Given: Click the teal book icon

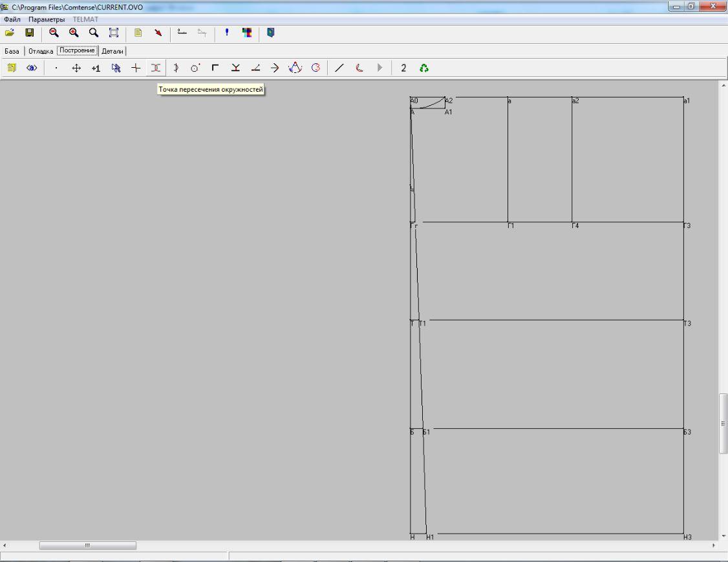Looking at the screenshot, I should point(271,33).
